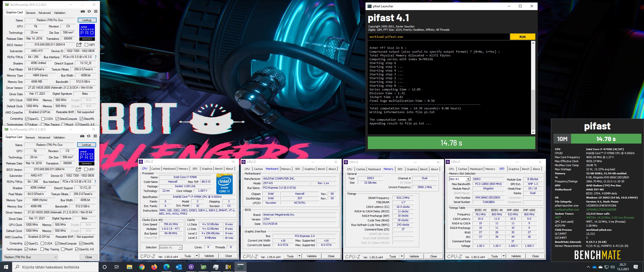Toggle the DirectML checkbox in bottom GPU-Z window
Screen dimensions: 644x272
81,243
